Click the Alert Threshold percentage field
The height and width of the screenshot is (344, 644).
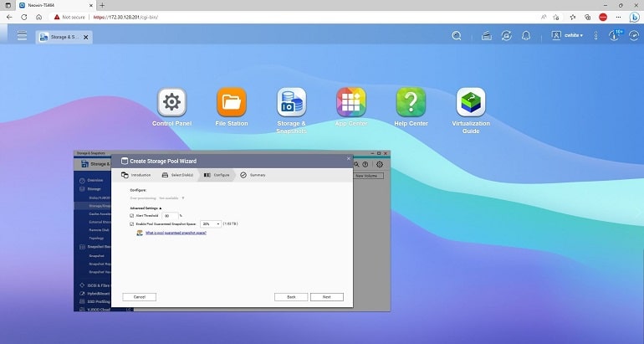click(x=170, y=216)
